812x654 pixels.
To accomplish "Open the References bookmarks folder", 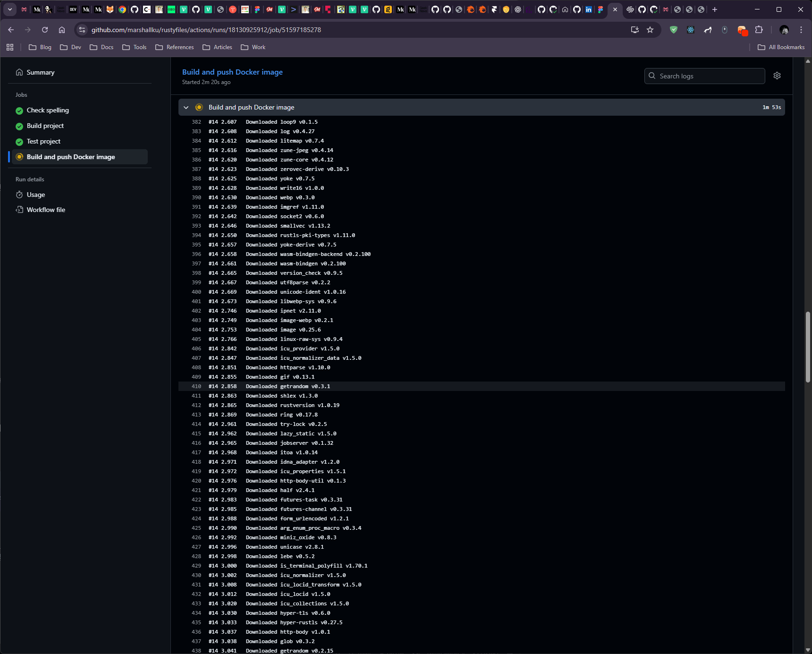I will tap(174, 47).
